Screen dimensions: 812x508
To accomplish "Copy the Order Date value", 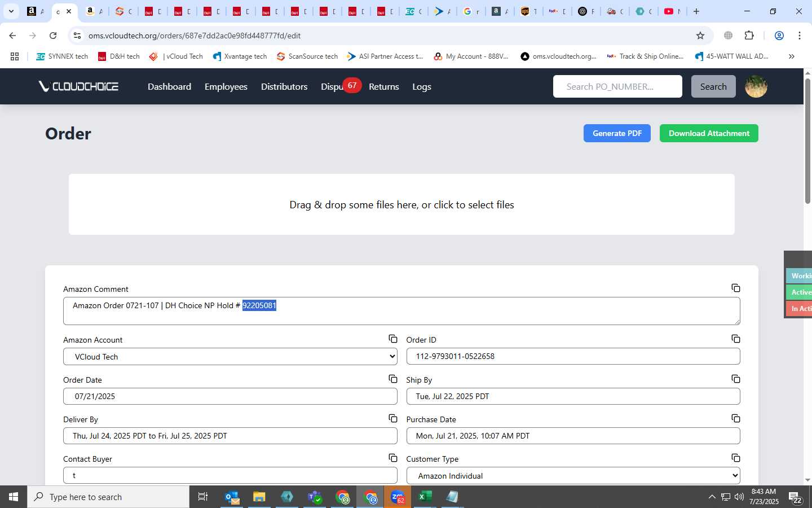I will [393, 379].
